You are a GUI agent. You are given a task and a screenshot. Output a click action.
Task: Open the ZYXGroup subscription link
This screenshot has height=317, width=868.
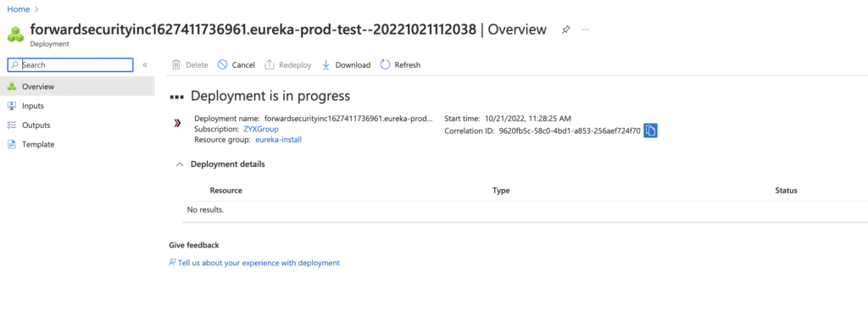(261, 129)
